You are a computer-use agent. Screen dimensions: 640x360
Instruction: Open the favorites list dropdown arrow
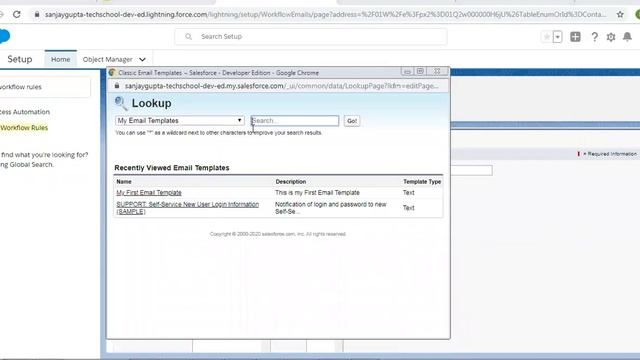coord(558,37)
